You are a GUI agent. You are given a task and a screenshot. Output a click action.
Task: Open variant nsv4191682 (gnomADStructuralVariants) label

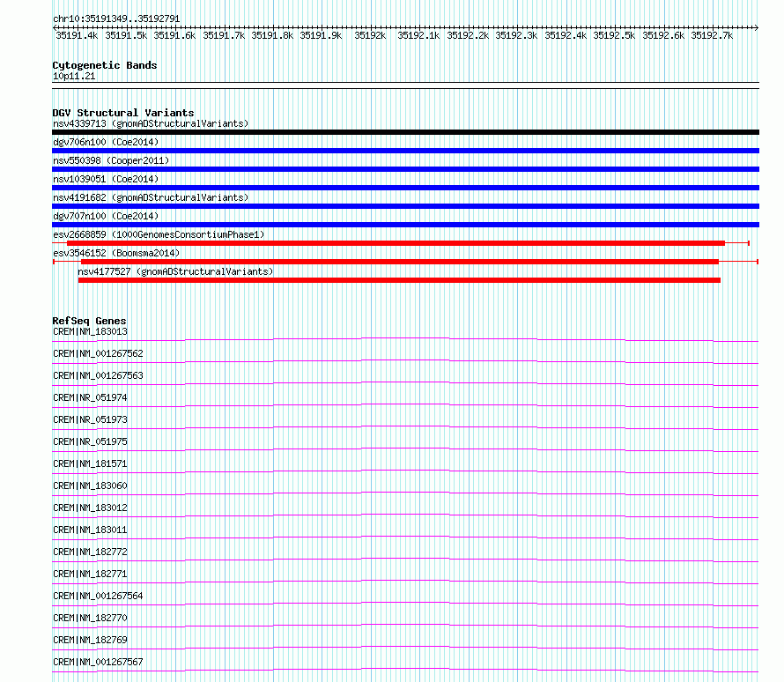pyautogui.click(x=151, y=197)
